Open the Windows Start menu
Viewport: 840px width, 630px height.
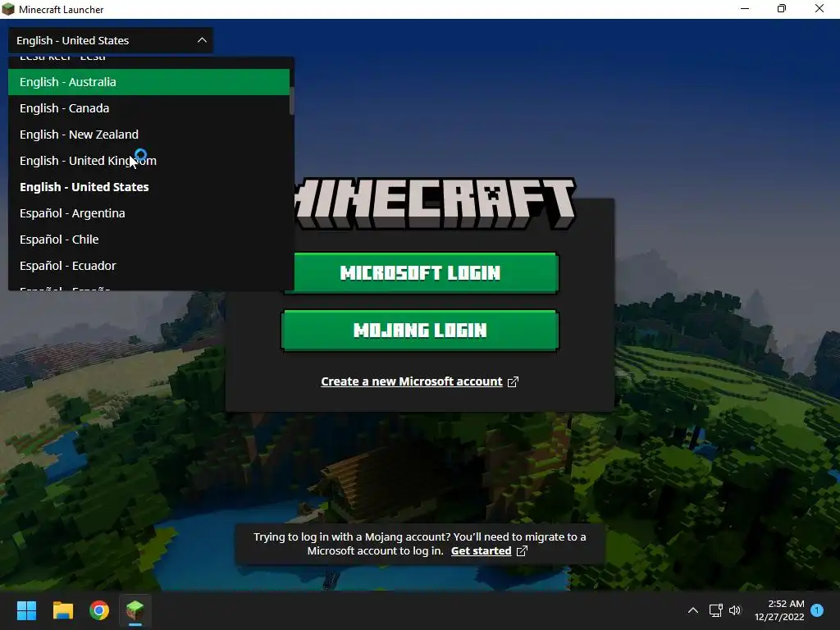pyautogui.click(x=26, y=610)
